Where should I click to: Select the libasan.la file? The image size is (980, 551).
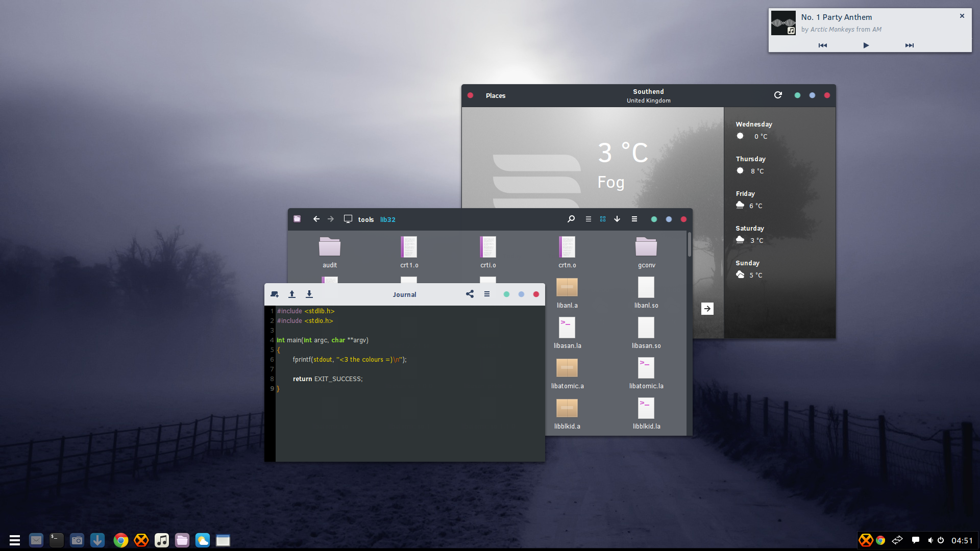point(567,333)
